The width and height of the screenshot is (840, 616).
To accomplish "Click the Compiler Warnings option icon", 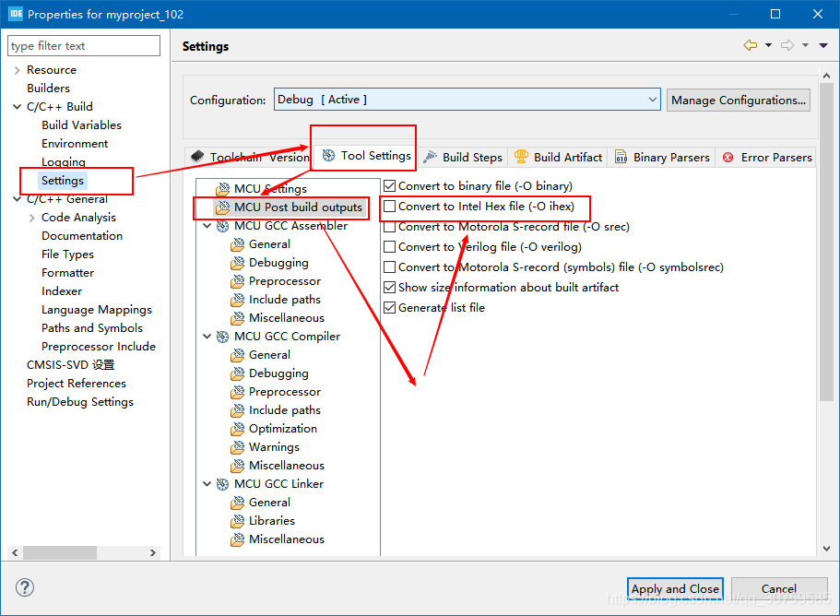I will click(237, 447).
